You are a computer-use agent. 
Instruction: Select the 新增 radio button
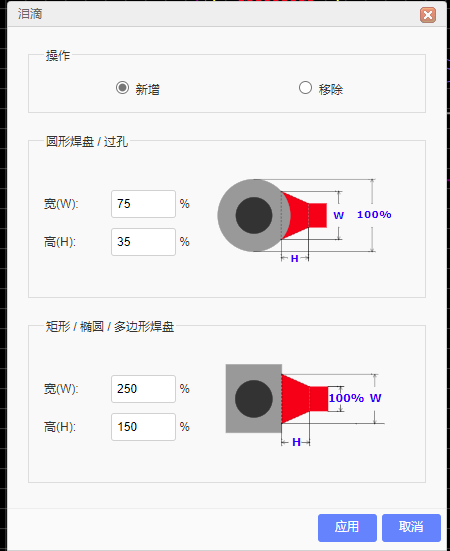[x=122, y=87]
